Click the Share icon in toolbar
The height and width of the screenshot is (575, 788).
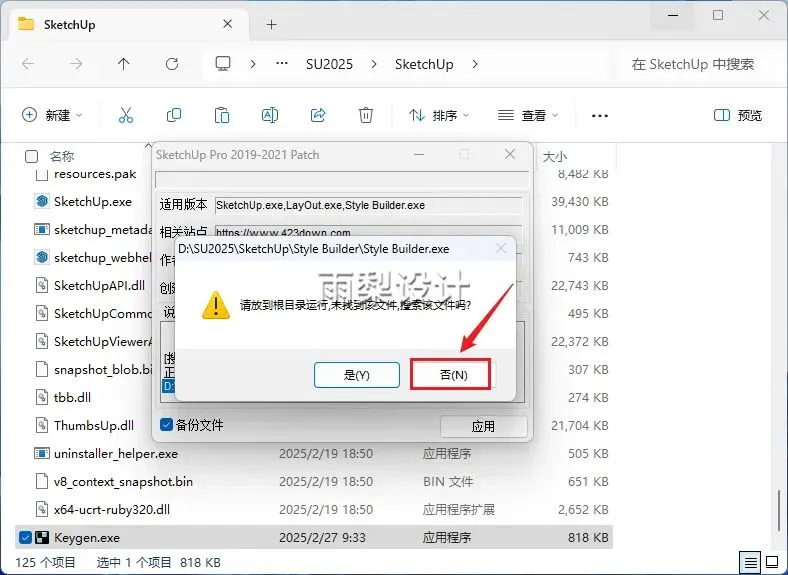[x=318, y=115]
